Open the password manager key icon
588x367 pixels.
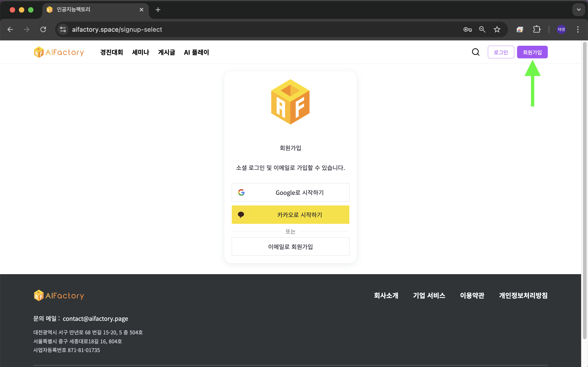coord(467,29)
